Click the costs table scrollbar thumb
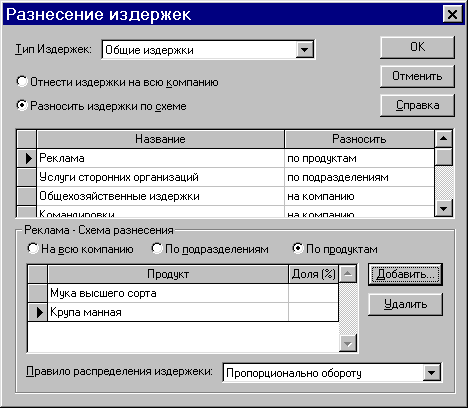The image size is (468, 408). tap(443, 157)
